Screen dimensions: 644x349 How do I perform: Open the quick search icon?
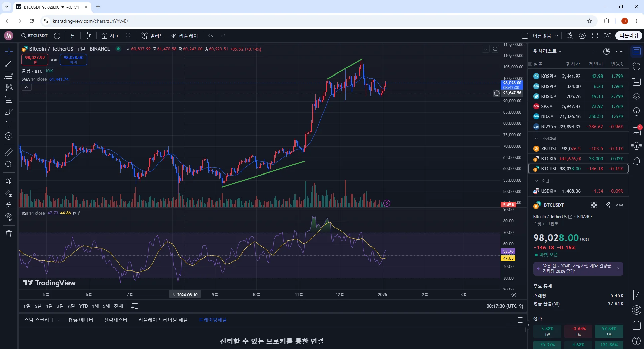tap(569, 36)
